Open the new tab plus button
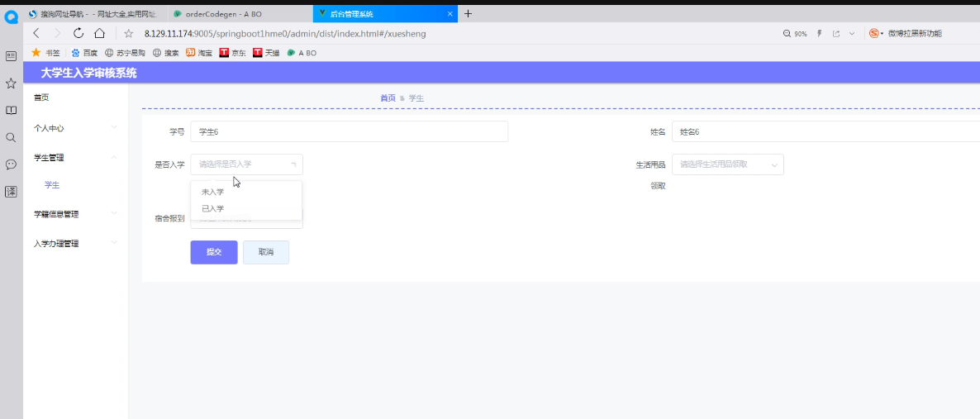Viewport: 980px width, 419px height. coord(469,14)
